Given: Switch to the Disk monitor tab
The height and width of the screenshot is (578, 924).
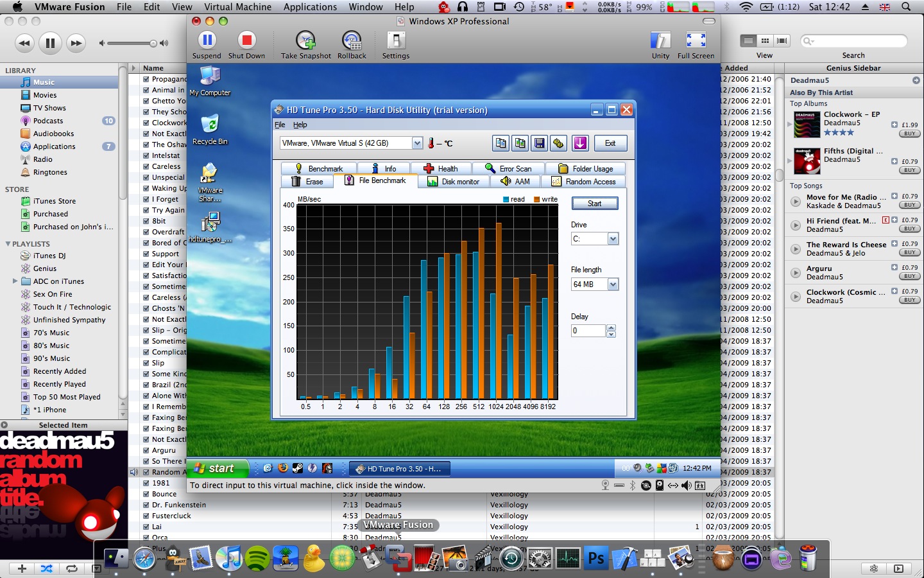Looking at the screenshot, I should [454, 182].
